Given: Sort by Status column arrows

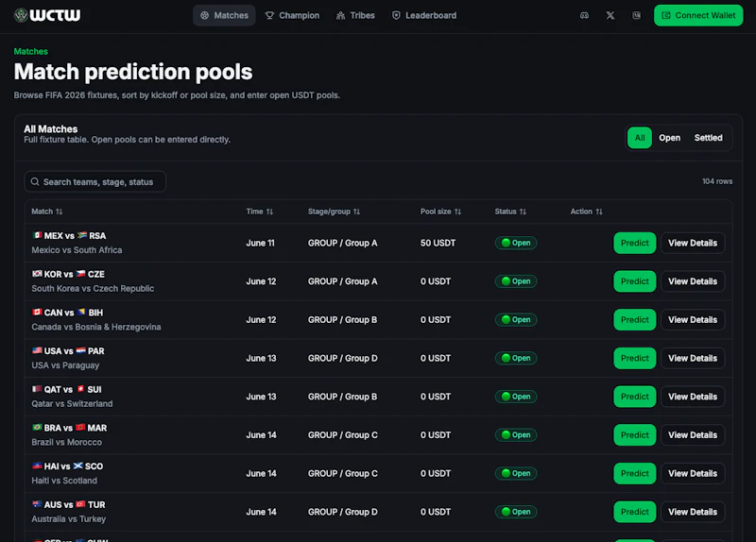Looking at the screenshot, I should coord(523,212).
